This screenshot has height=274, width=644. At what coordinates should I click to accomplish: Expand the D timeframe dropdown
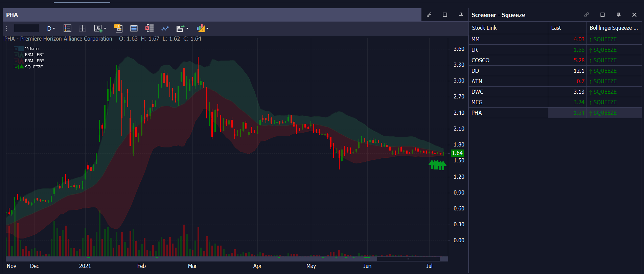pos(51,28)
